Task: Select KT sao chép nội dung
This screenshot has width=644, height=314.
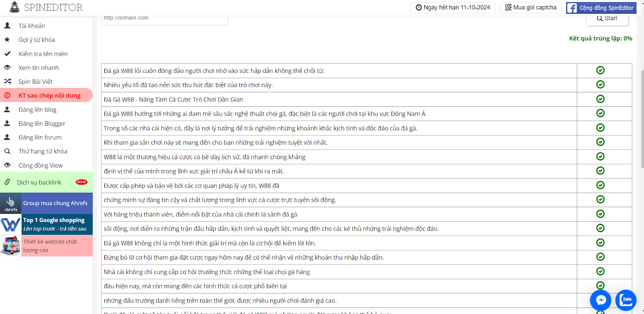Action: 46,96
